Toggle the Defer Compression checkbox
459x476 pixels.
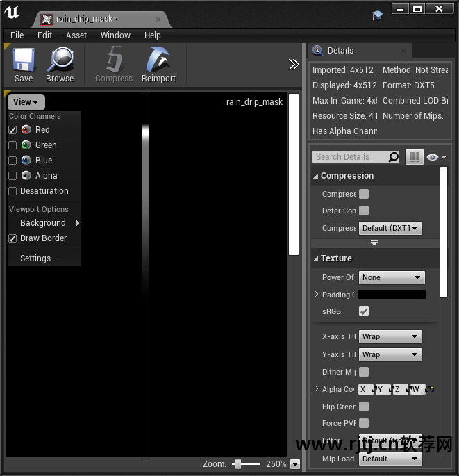[x=364, y=211]
